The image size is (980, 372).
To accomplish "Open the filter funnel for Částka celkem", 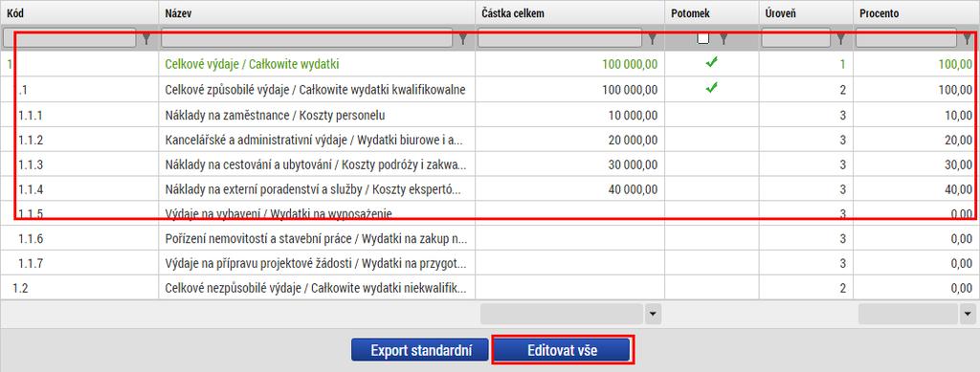I will [653, 39].
